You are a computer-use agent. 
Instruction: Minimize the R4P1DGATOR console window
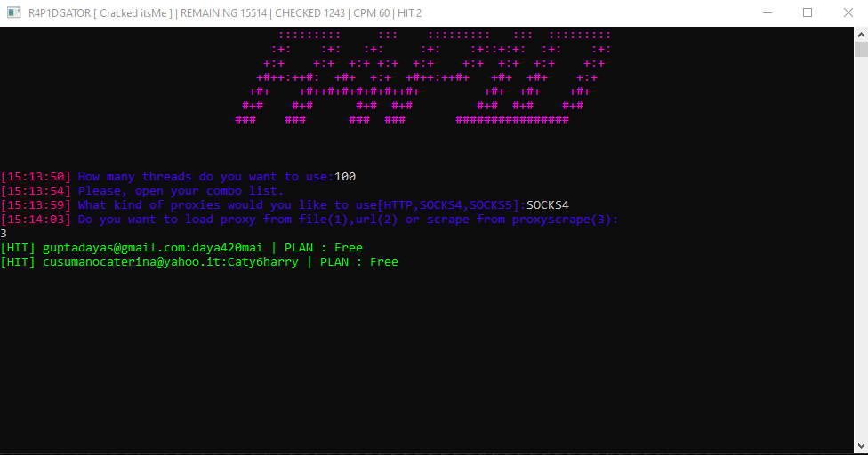point(768,12)
